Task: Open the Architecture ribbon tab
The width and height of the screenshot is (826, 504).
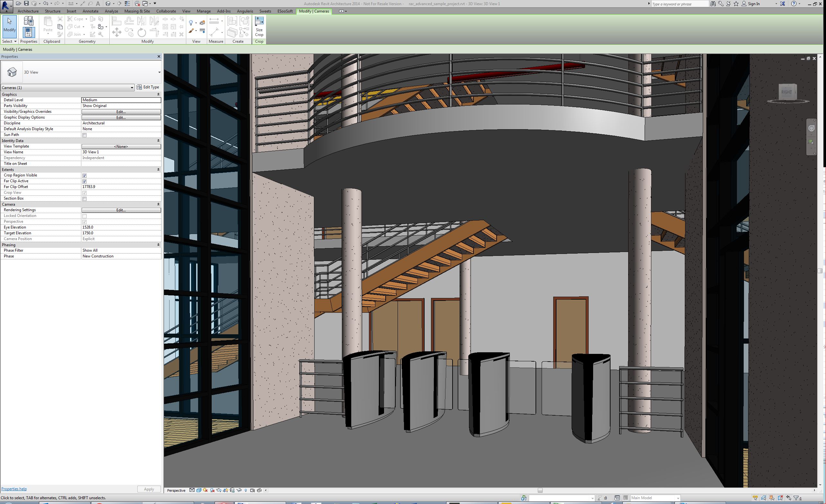Action: coord(28,11)
